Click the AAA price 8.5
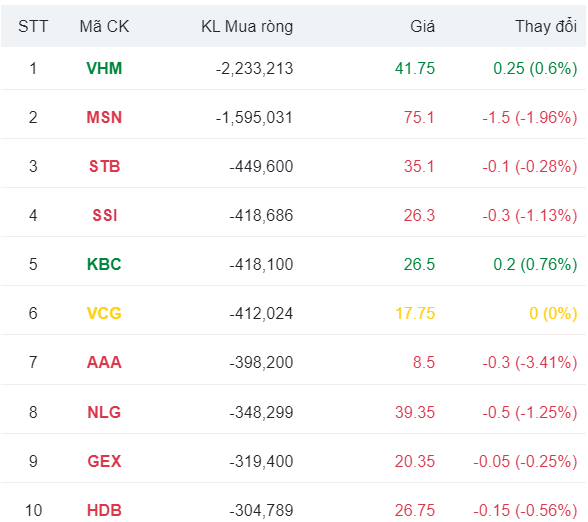The height and width of the screenshot is (522, 588). 424,363
